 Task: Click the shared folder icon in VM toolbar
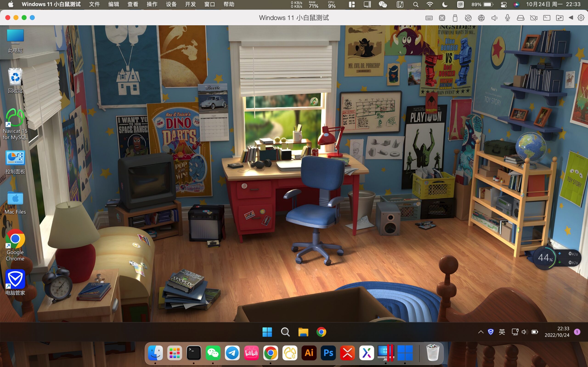click(x=560, y=18)
